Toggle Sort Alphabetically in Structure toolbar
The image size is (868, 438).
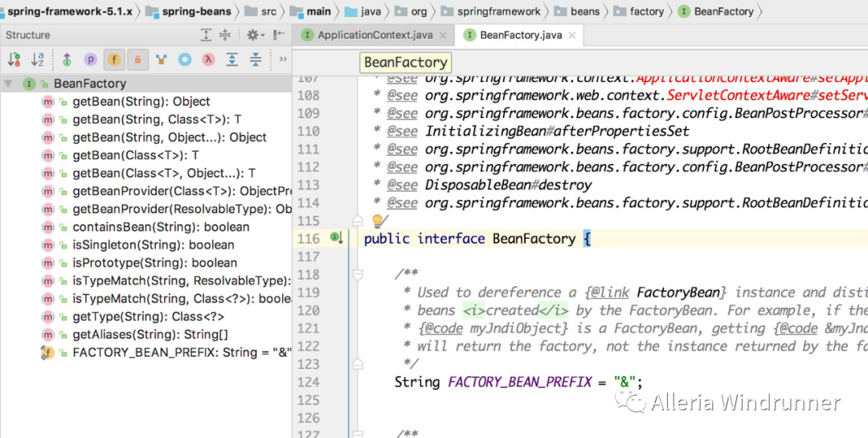click(x=38, y=59)
